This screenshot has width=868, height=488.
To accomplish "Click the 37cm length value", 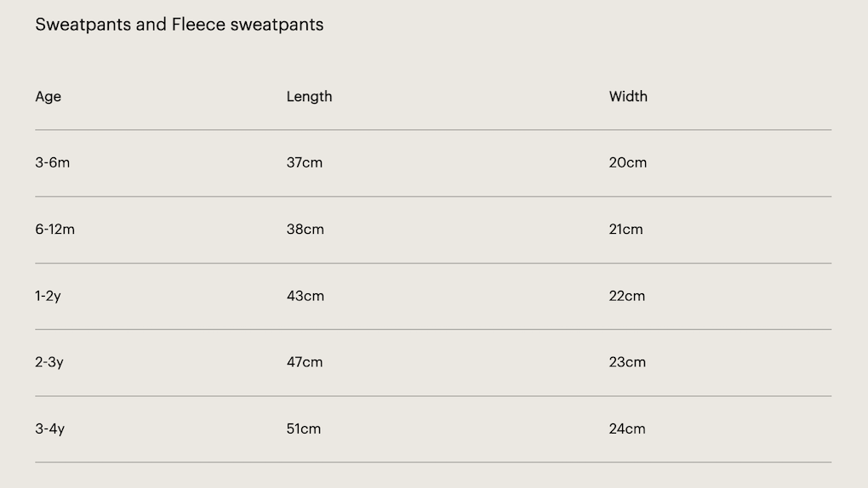I will 305,162.
